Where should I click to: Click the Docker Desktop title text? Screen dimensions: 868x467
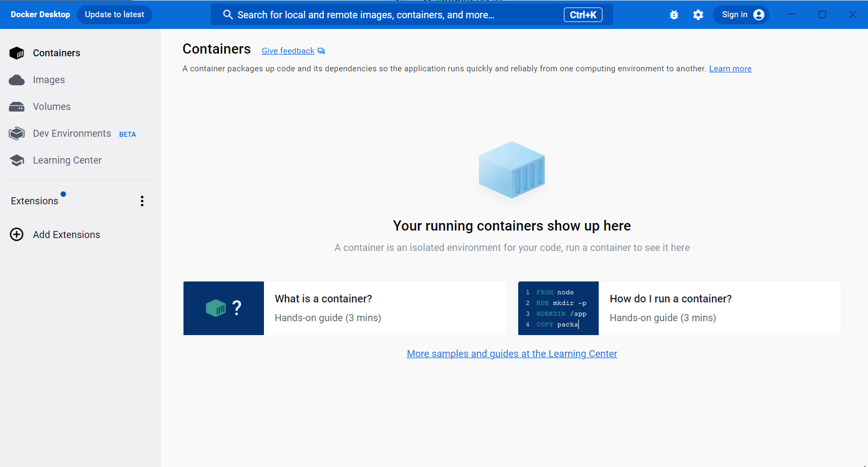[40, 14]
